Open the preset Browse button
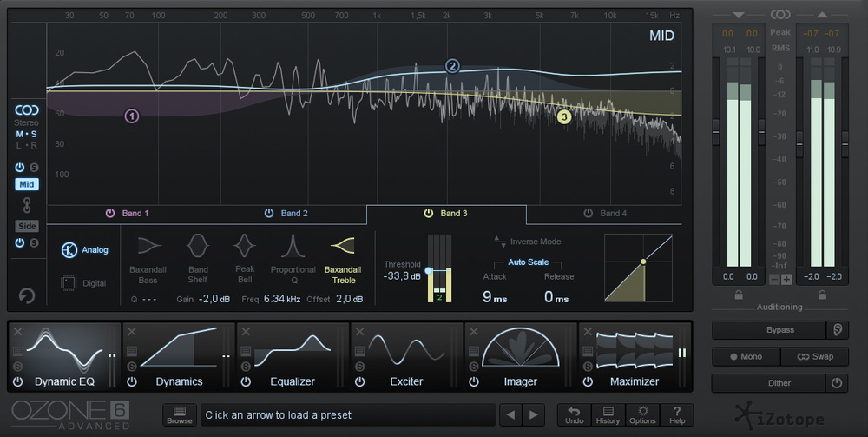The image size is (868, 437). (x=180, y=414)
